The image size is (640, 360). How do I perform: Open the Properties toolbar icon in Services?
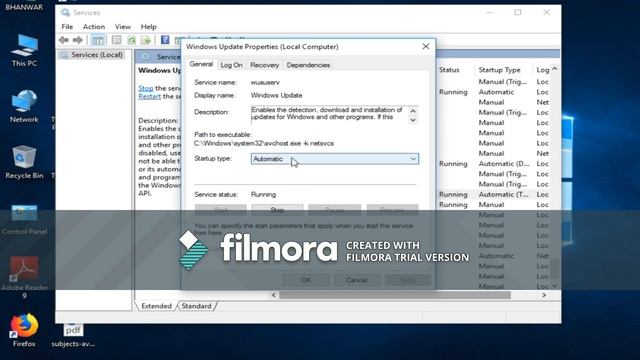click(x=117, y=40)
